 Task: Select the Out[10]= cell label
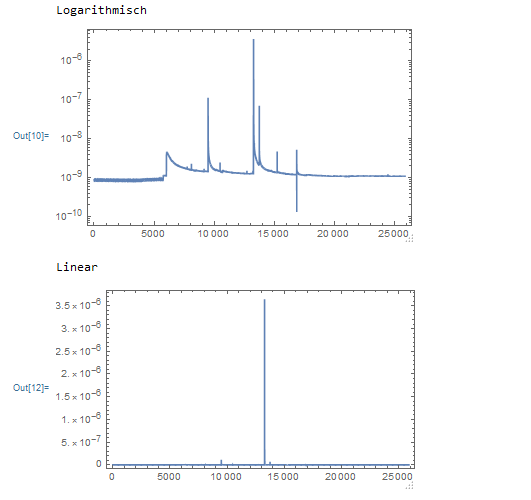(x=31, y=136)
